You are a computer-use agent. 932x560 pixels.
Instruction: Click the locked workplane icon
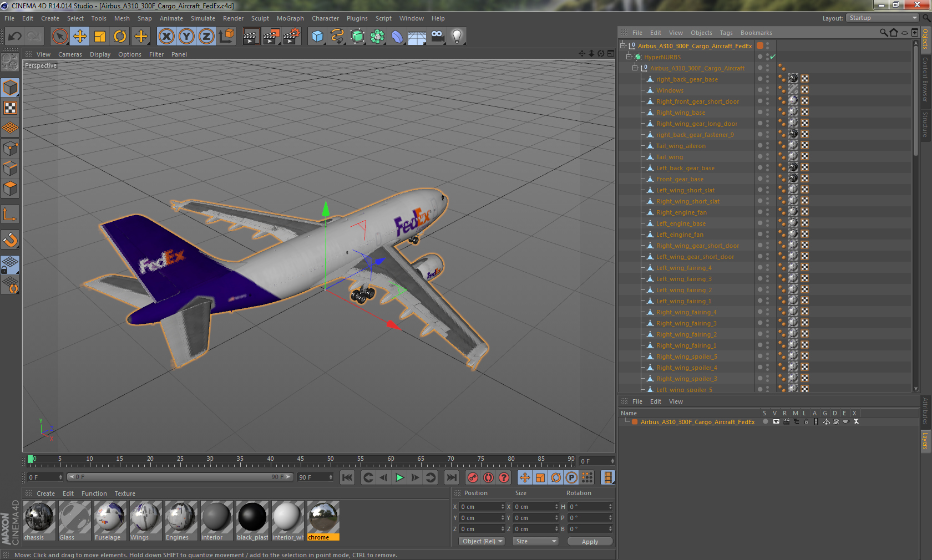pyautogui.click(x=11, y=265)
